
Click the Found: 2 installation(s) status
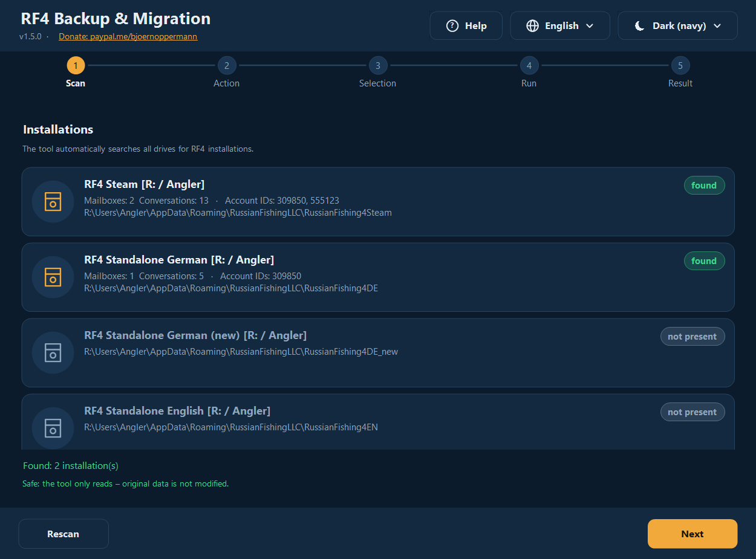click(71, 466)
